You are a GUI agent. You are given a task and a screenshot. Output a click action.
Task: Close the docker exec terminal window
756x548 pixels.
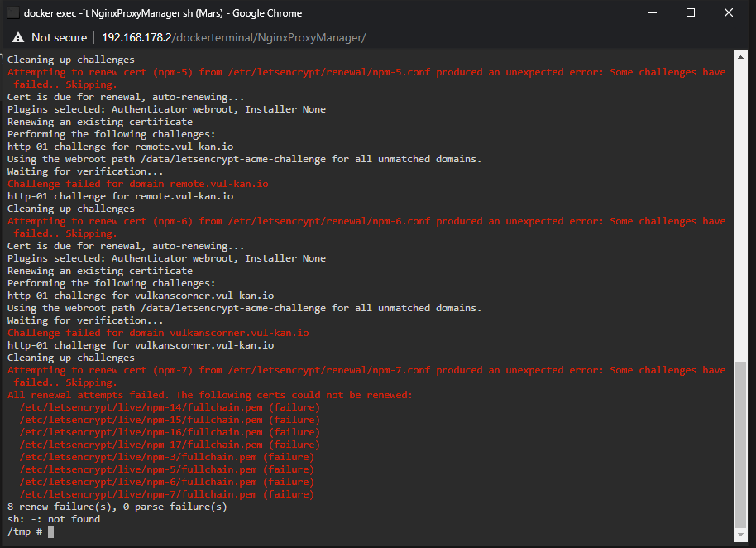[x=728, y=13]
